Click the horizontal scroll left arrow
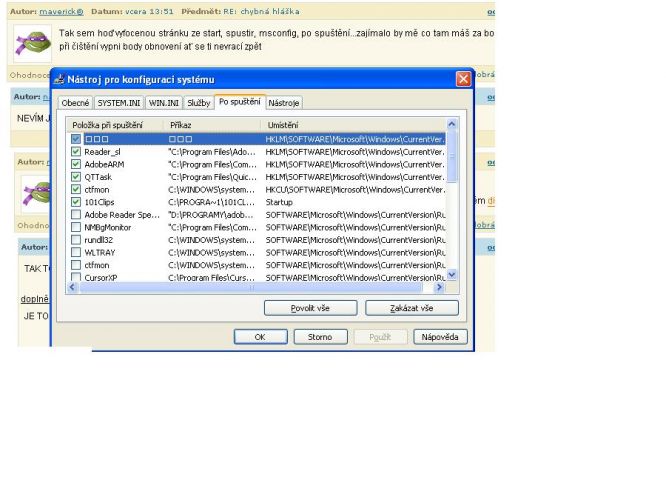Image resolution: width=666 pixels, height=500 pixels. pyautogui.click(x=72, y=287)
